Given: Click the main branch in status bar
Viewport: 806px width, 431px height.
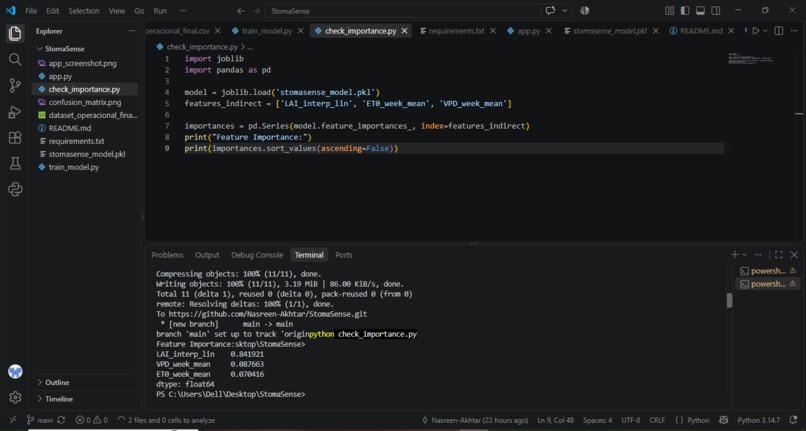Looking at the screenshot, I should [40, 420].
